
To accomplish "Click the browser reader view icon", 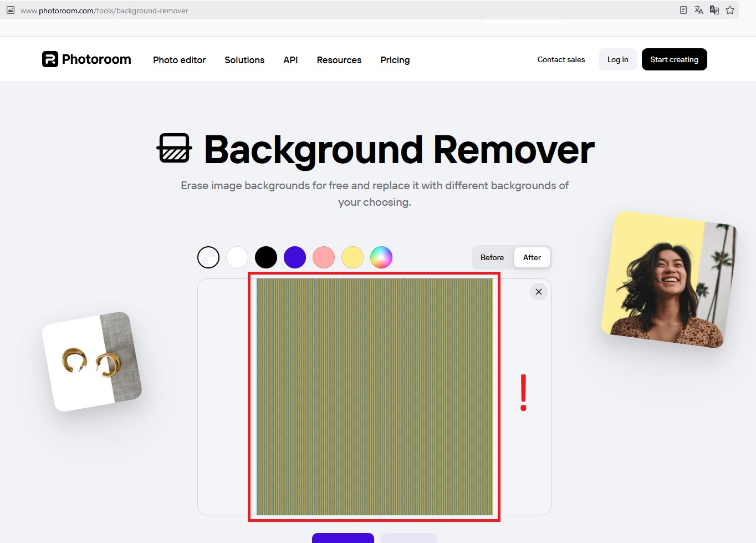I will click(x=683, y=10).
